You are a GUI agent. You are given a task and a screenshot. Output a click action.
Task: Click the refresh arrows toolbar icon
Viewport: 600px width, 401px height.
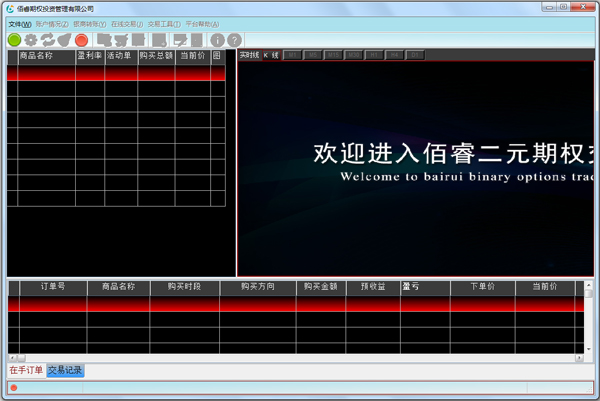[x=48, y=40]
